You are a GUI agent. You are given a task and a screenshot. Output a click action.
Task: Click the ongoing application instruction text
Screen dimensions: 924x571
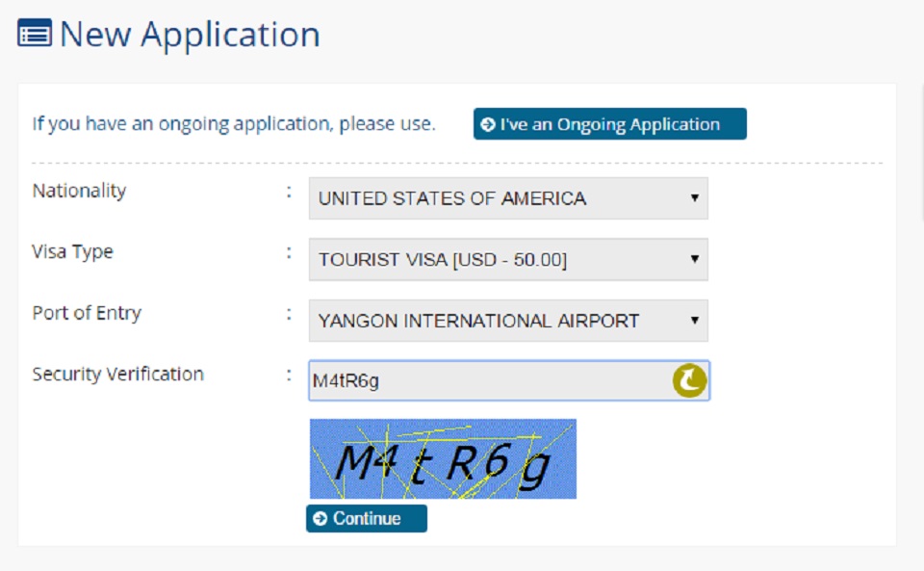[x=234, y=124]
